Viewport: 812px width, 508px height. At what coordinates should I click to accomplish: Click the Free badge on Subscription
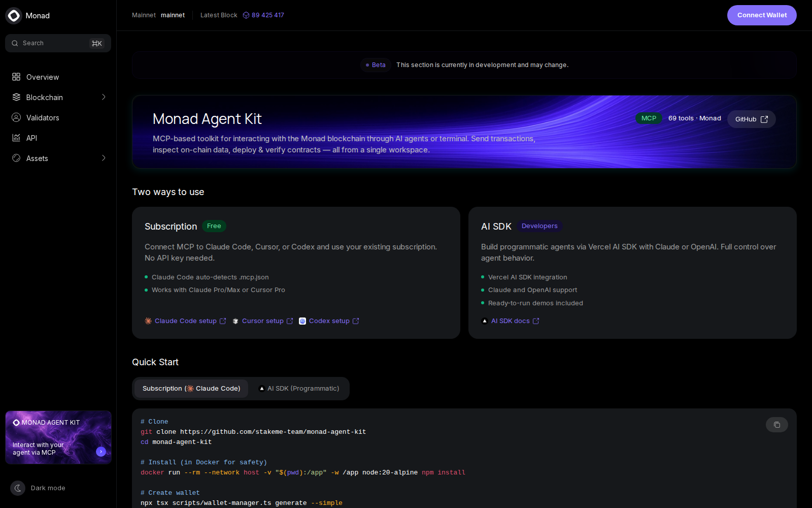pos(214,226)
